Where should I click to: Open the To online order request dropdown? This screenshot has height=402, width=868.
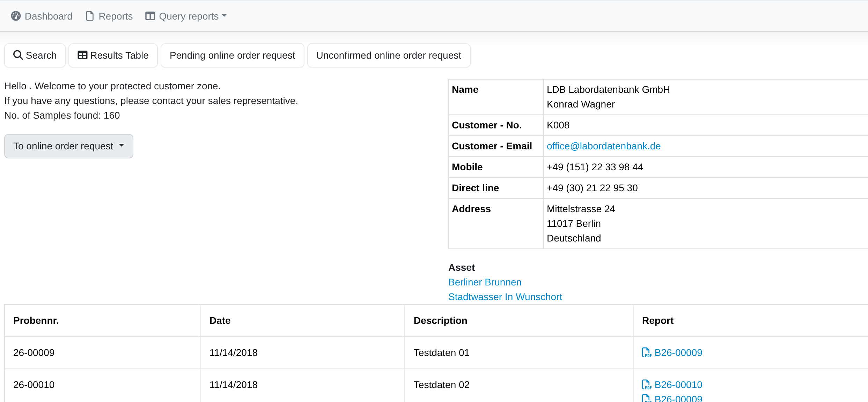click(69, 146)
